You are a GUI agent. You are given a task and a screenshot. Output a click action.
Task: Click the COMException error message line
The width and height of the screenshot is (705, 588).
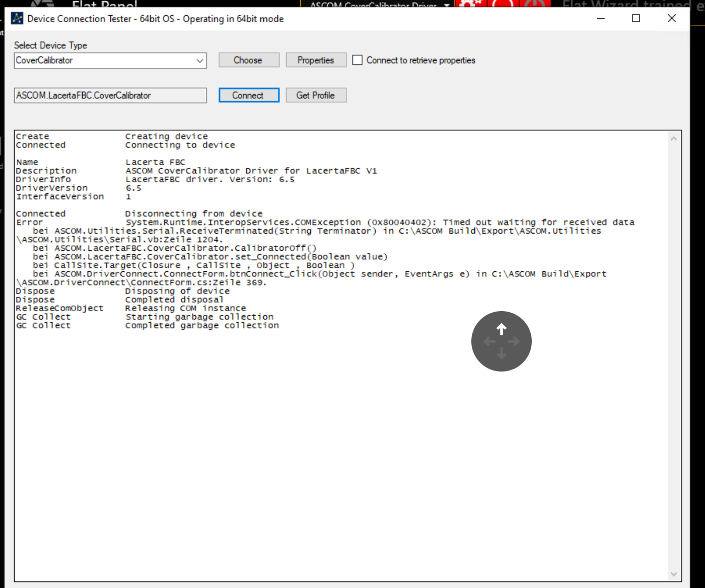click(380, 222)
